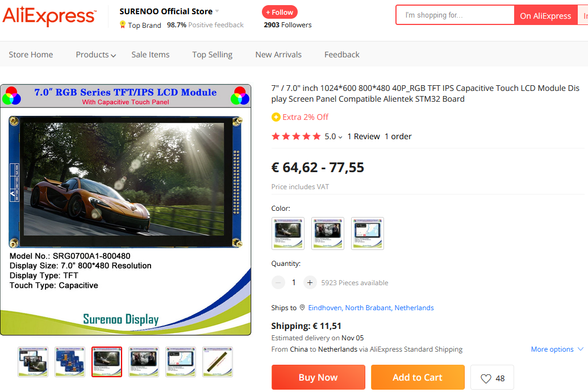View the first gallery thumbnail
This screenshot has width=588, height=392.
tap(33, 362)
